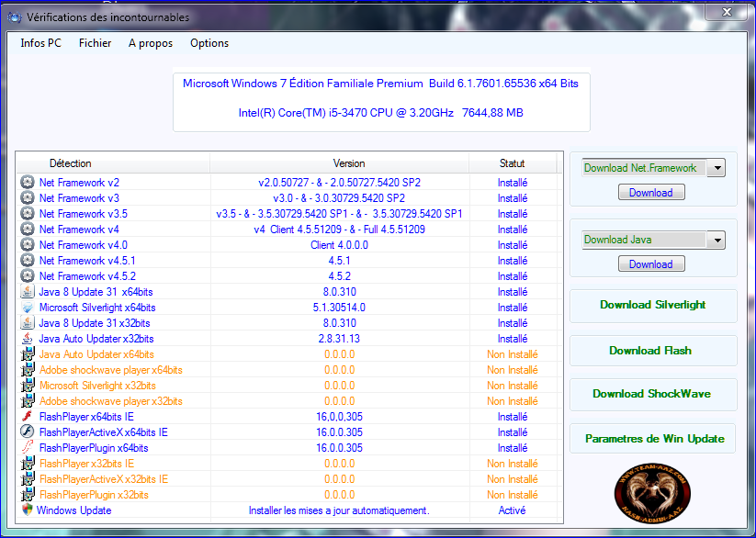756x538 pixels.
Task: Open the A propos menu
Action: coord(151,43)
